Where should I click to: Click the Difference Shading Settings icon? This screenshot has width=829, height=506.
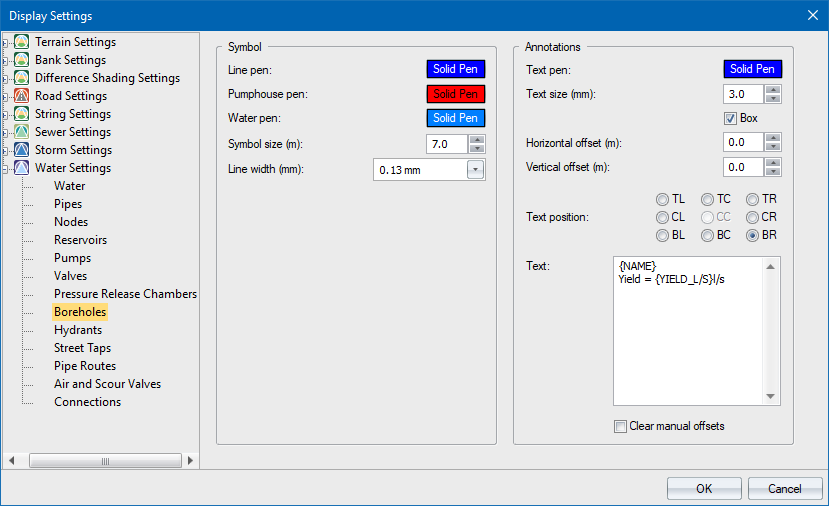coord(22,78)
